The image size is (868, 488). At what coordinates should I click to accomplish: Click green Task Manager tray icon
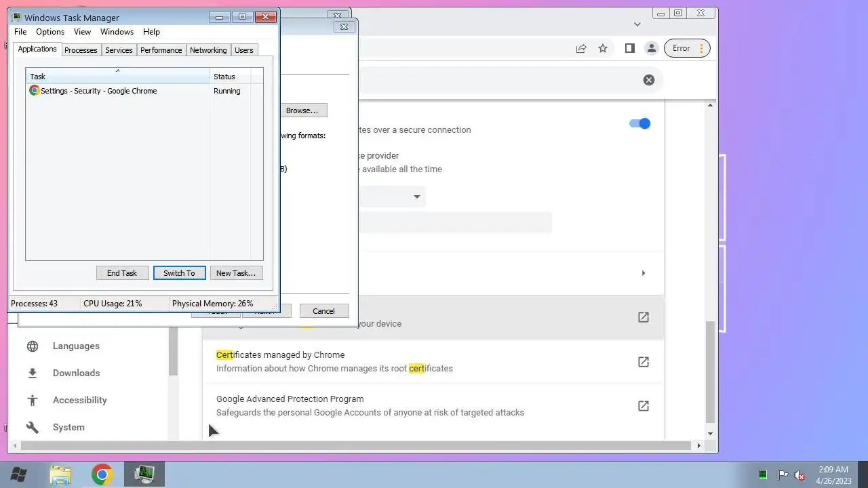point(763,475)
